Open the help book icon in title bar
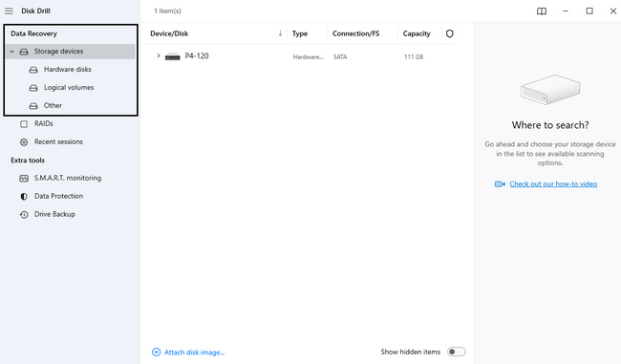 [x=542, y=11]
